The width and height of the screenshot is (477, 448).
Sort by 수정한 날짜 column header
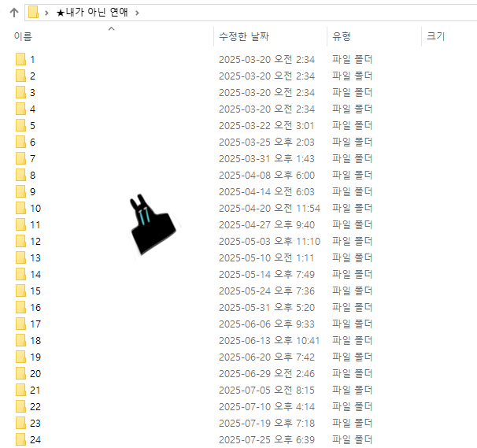[244, 36]
